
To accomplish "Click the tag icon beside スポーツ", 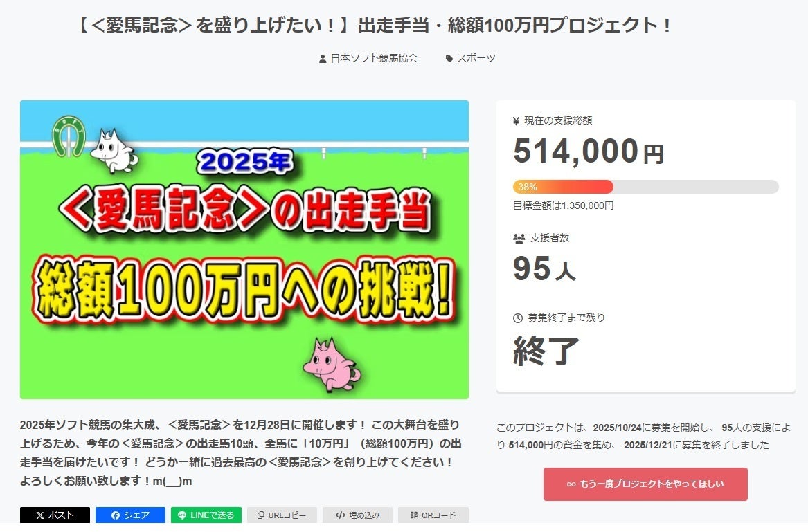I will [x=449, y=59].
